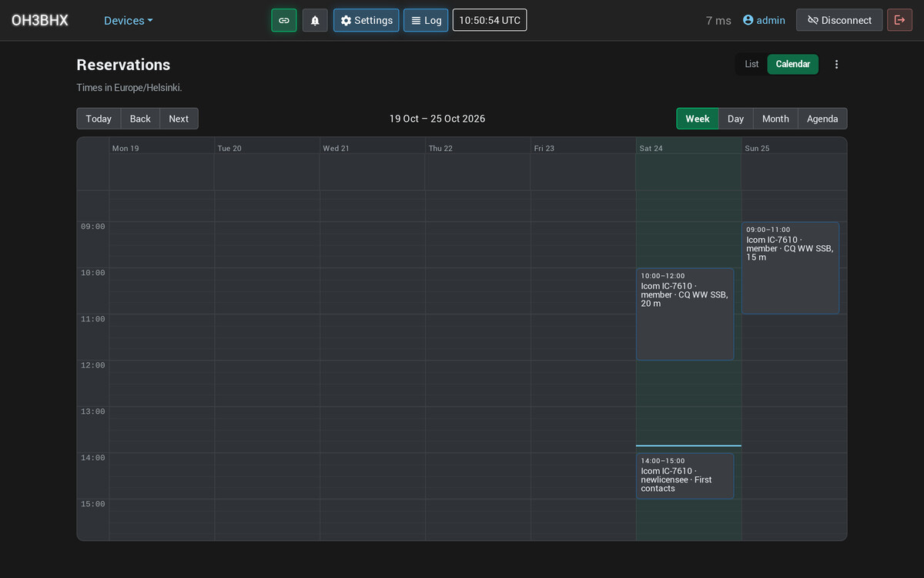Open the Thu 22 day header
The image size is (924, 578).
tap(440, 148)
